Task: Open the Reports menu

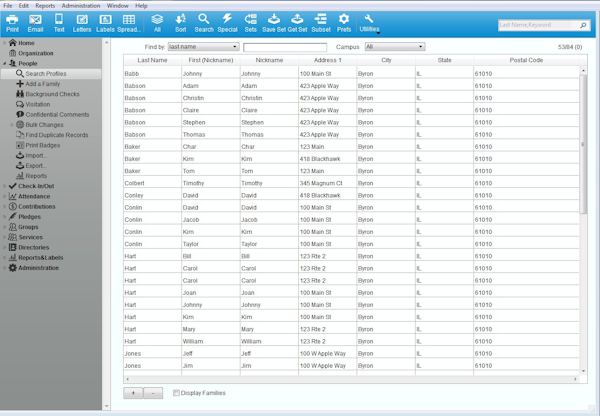Action: tap(45, 6)
